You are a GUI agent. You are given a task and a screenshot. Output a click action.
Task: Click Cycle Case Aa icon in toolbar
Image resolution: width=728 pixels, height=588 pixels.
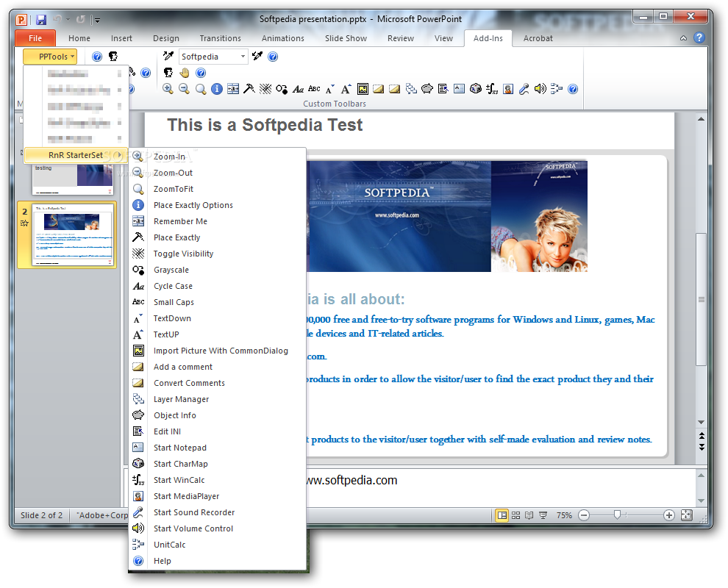click(298, 89)
